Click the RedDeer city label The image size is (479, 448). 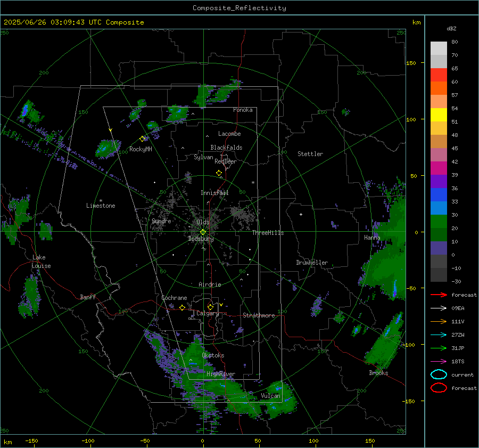click(226, 161)
